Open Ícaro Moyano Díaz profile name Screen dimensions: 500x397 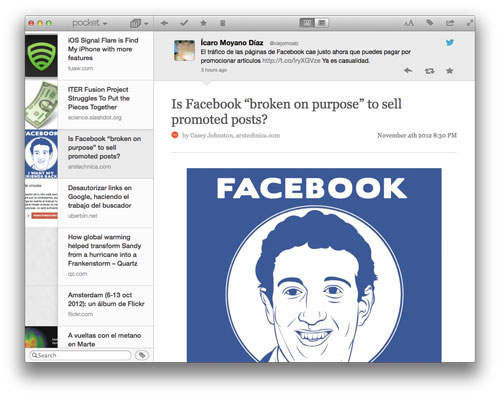click(232, 43)
